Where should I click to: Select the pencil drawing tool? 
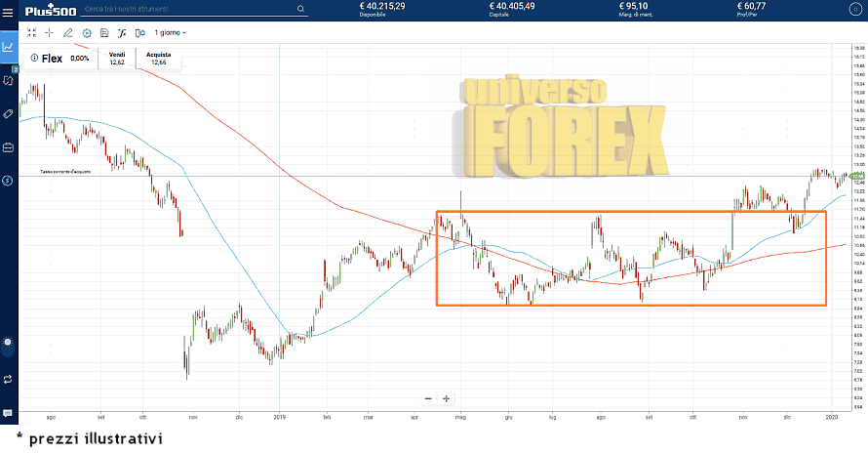pyautogui.click(x=67, y=32)
